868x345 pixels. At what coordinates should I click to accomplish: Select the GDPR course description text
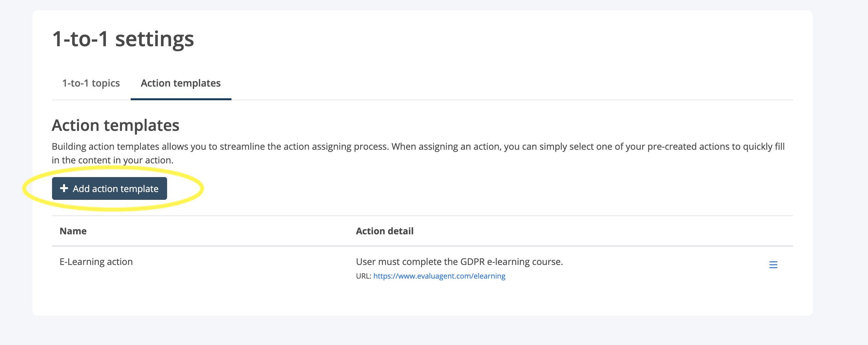click(459, 261)
